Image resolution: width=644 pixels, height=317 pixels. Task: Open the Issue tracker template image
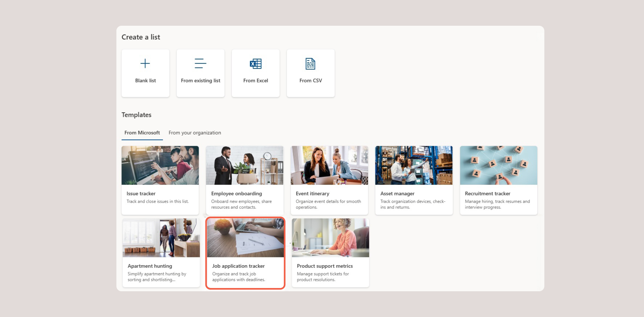(160, 165)
